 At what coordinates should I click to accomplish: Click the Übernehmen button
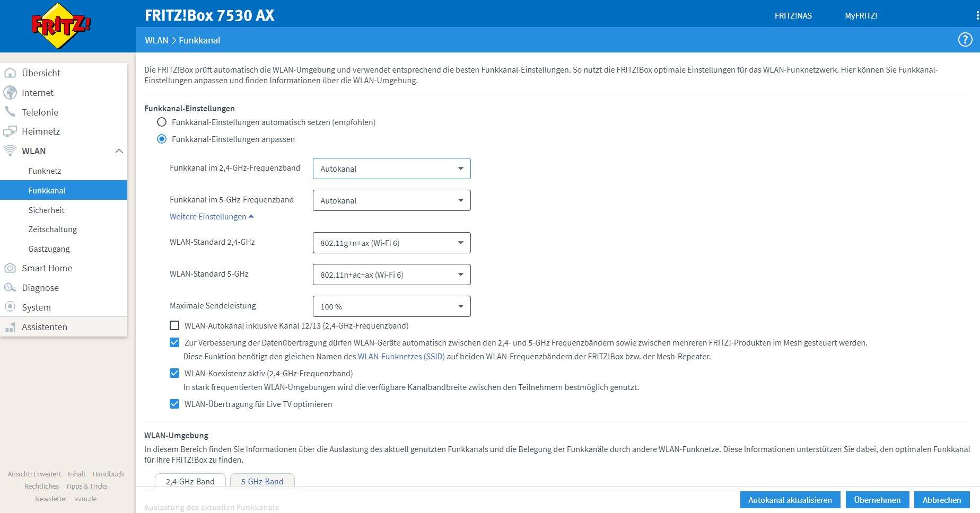pyautogui.click(x=877, y=500)
